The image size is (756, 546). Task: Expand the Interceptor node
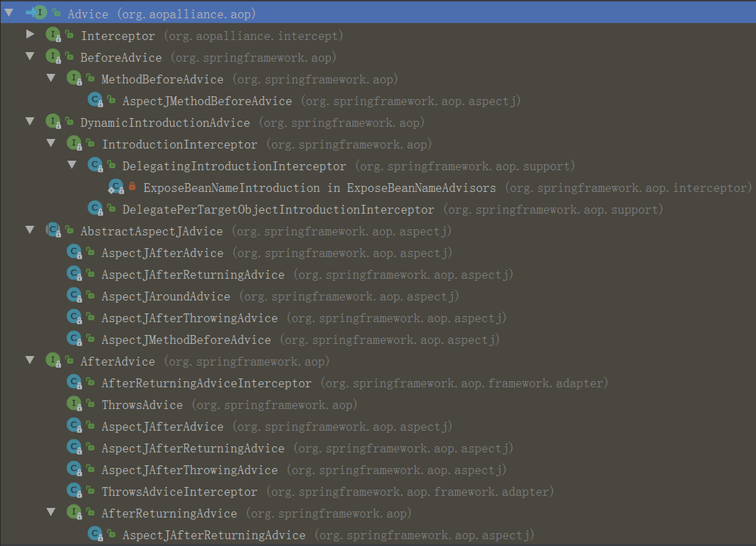point(30,34)
